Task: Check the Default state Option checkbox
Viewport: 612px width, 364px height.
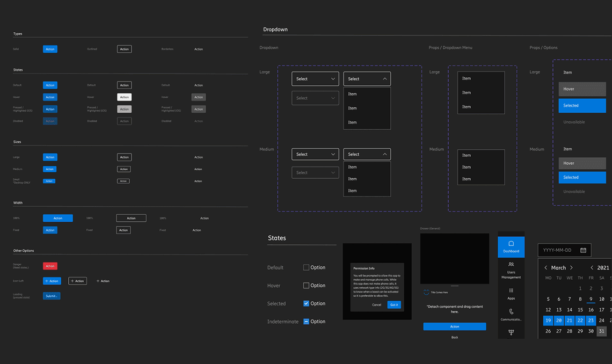Action: [x=306, y=268]
